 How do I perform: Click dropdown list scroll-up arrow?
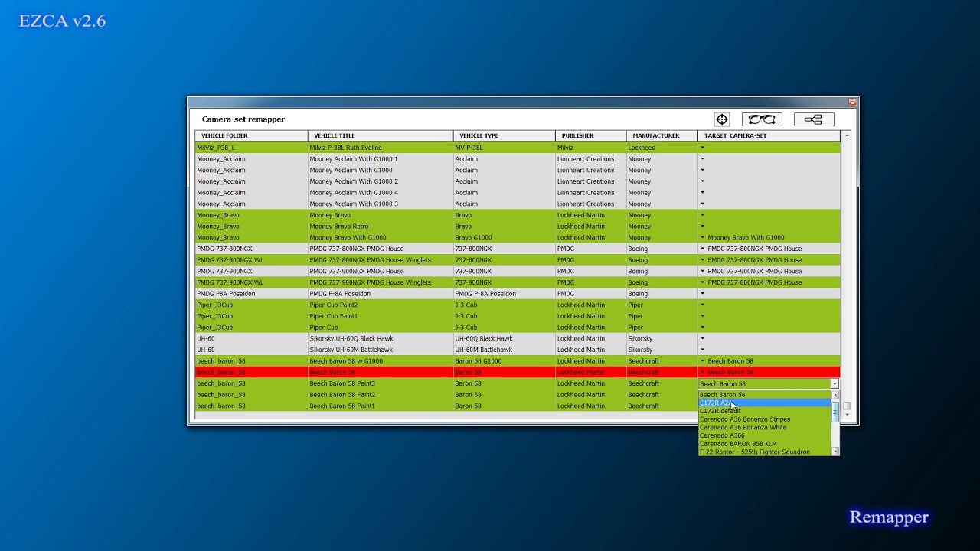835,395
